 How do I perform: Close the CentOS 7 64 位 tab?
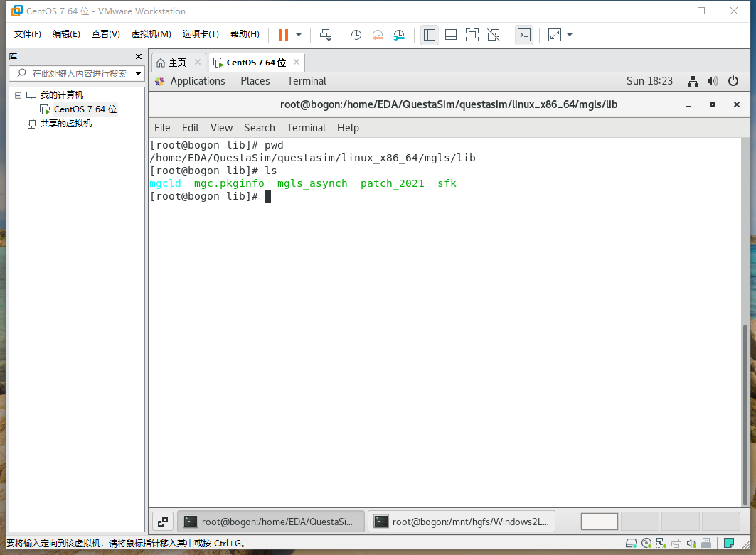point(297,62)
